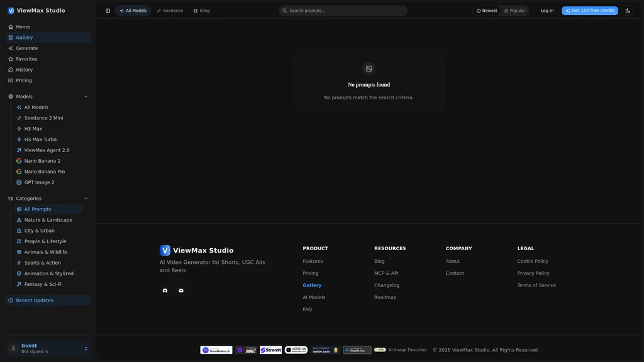Open the Gallery footer link

pos(312,285)
